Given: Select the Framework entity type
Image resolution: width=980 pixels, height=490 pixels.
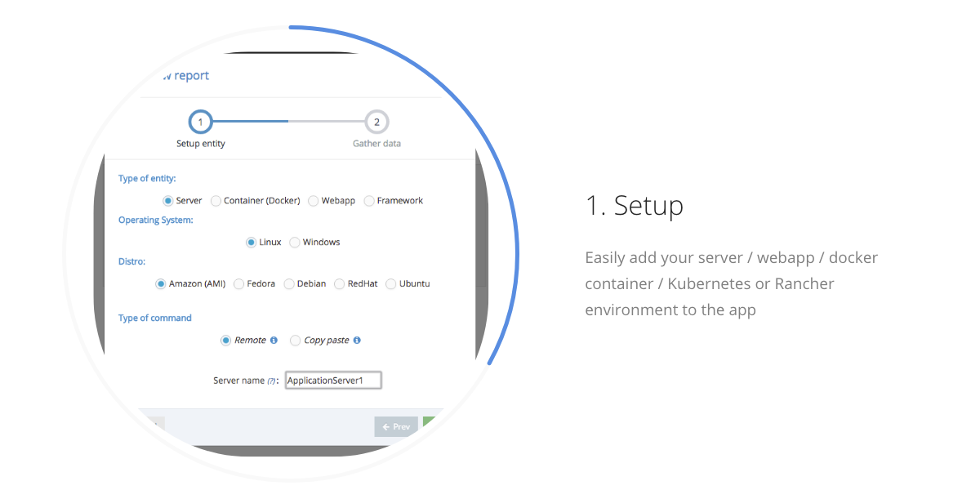Looking at the screenshot, I should 368,200.
